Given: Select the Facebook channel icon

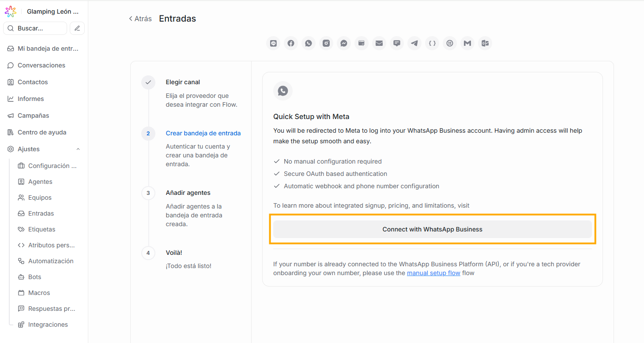Looking at the screenshot, I should pos(291,43).
